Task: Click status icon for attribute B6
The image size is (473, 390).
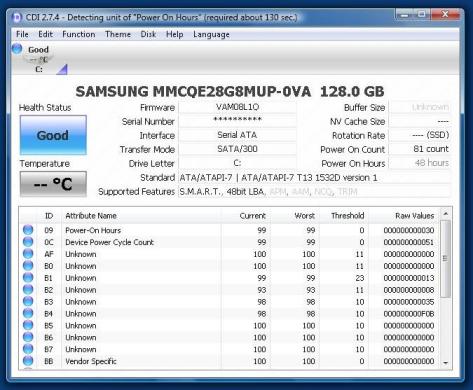Action: [28, 337]
